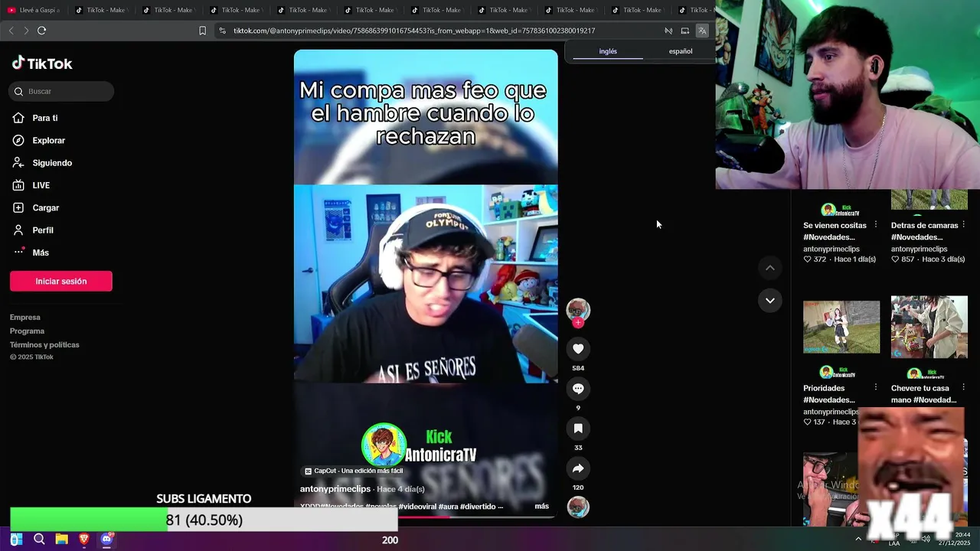Open Se vienen cositas video title
The width and height of the screenshot is (980, 551).
835,231
